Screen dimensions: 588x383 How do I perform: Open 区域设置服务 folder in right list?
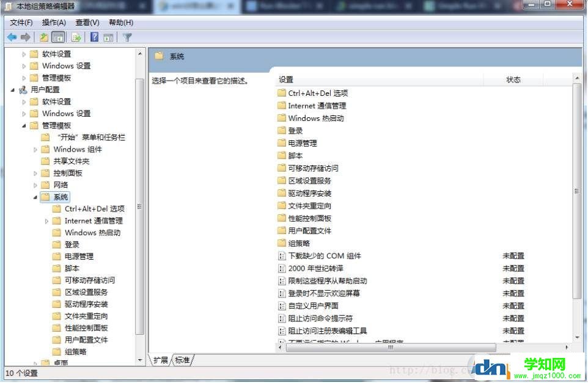[309, 181]
